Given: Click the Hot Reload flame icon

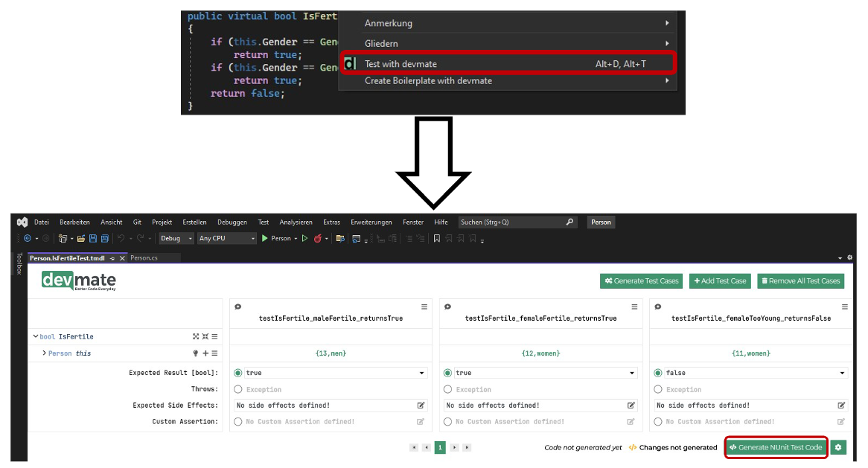Looking at the screenshot, I should click(318, 238).
